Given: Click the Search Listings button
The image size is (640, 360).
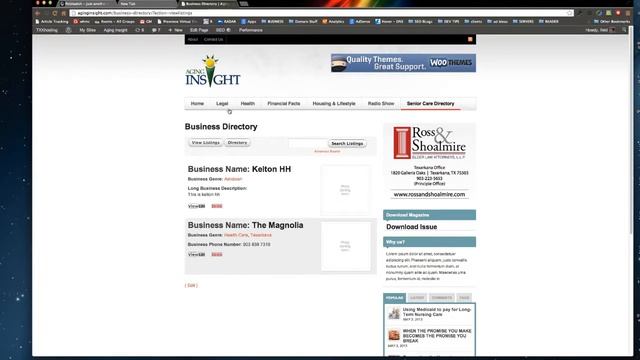Looking at the screenshot, I should pyautogui.click(x=347, y=143).
